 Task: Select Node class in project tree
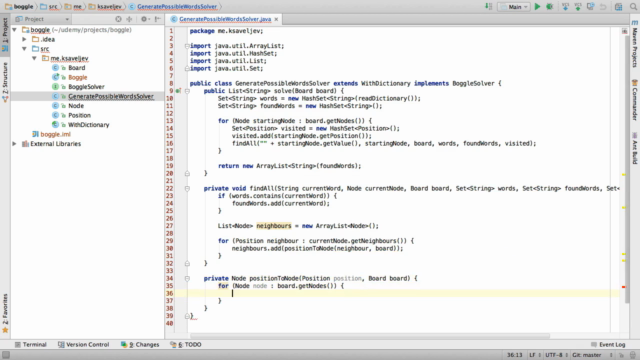click(76, 106)
